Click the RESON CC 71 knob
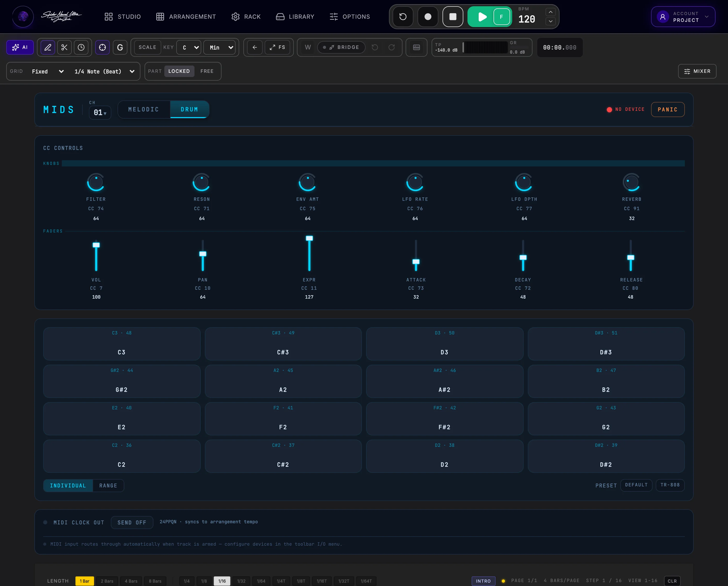Image resolution: width=728 pixels, height=586 pixels. click(201, 183)
